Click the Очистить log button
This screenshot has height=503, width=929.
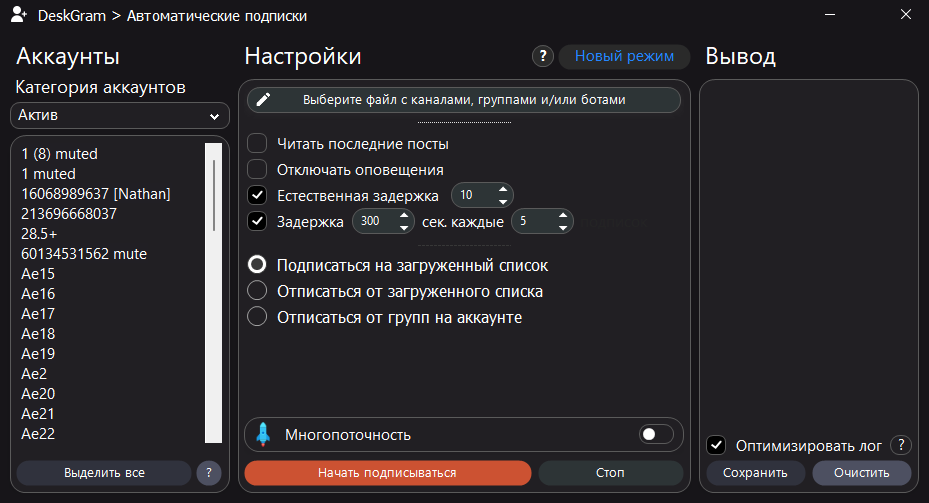point(861,472)
